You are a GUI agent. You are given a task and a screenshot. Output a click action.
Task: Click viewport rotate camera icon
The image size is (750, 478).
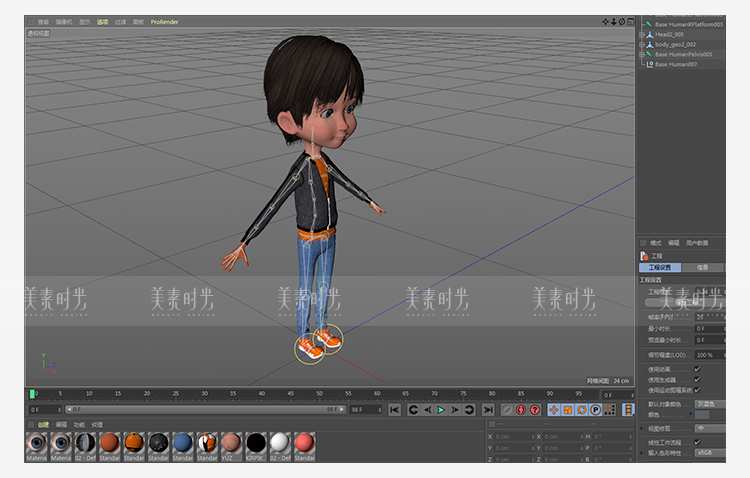(622, 22)
